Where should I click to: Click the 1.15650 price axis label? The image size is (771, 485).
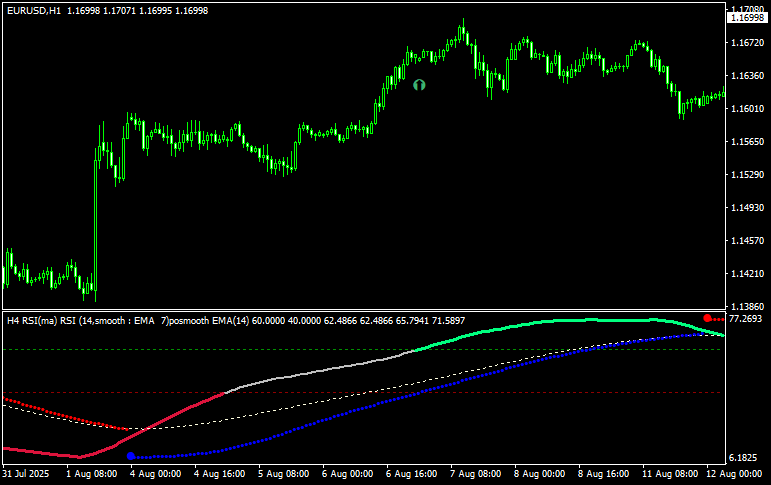click(747, 142)
